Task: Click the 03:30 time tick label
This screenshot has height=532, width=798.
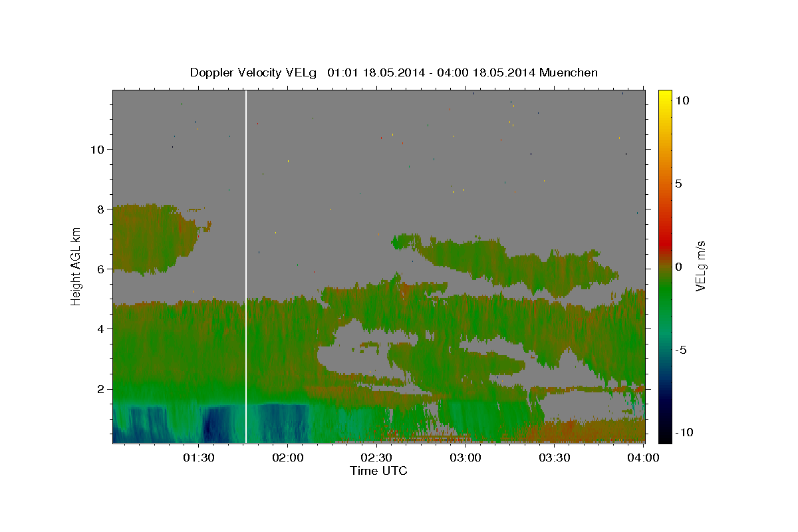Action: [554, 458]
